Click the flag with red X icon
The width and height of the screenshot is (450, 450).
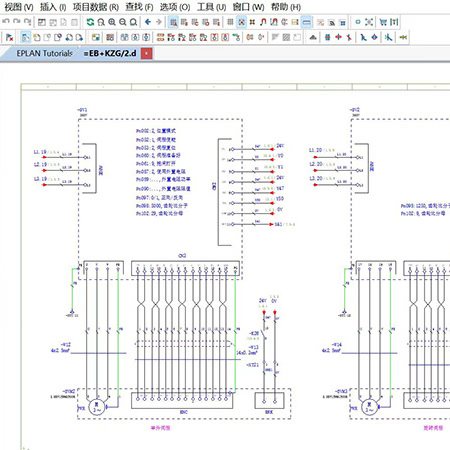pyautogui.click(x=10, y=37)
